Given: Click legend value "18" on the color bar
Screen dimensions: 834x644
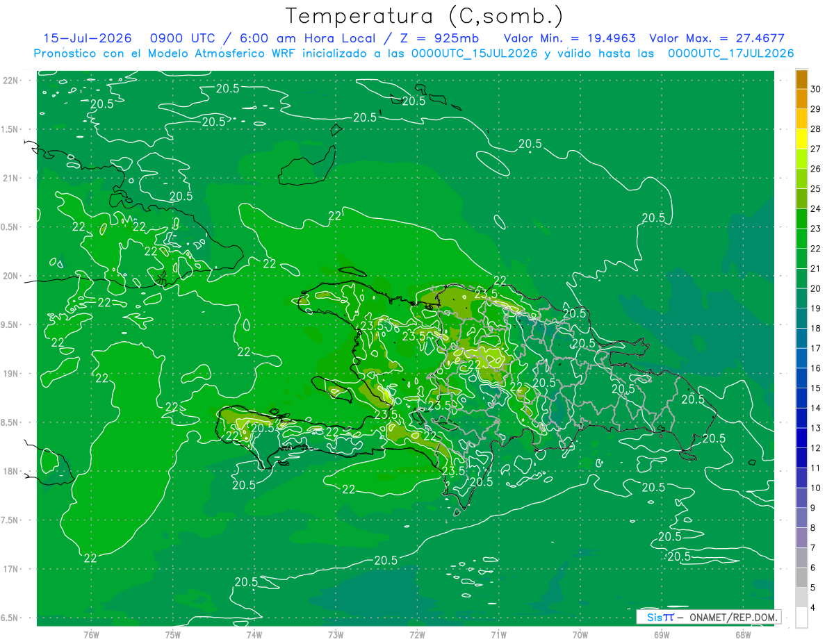Looking at the screenshot, I should pos(816,328).
